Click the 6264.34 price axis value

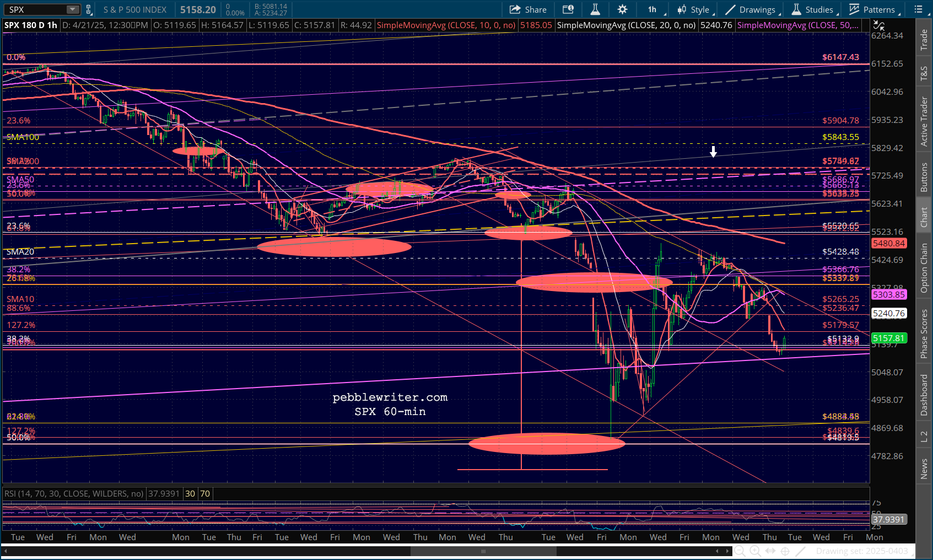(x=887, y=36)
